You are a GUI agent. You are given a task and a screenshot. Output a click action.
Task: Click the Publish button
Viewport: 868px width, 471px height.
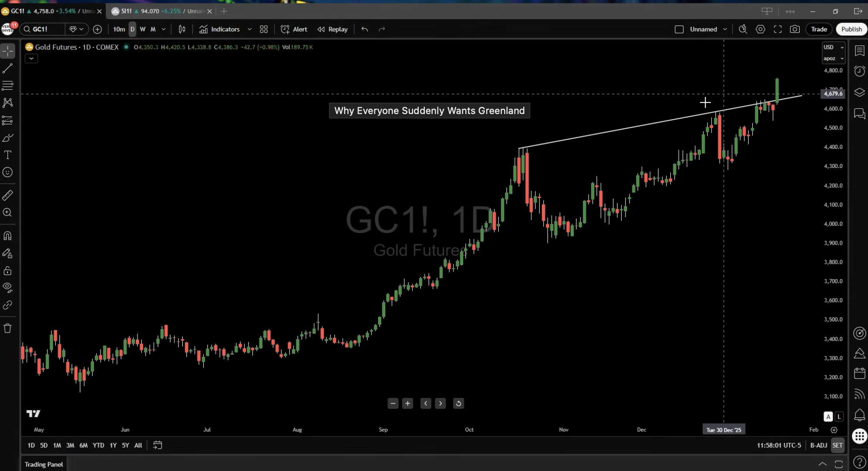point(851,29)
